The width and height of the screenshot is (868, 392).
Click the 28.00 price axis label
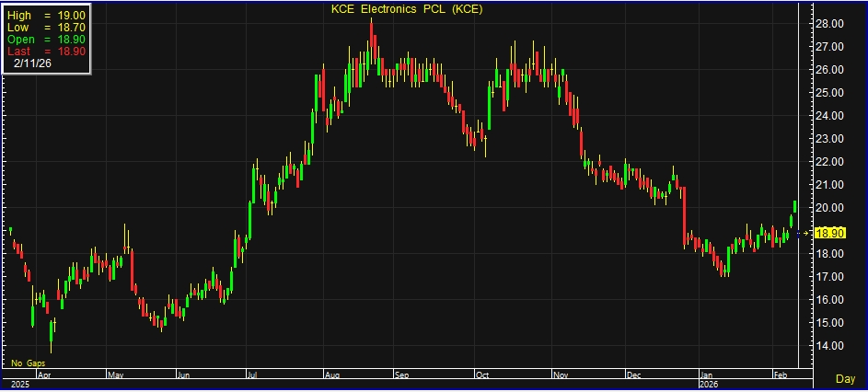click(831, 23)
